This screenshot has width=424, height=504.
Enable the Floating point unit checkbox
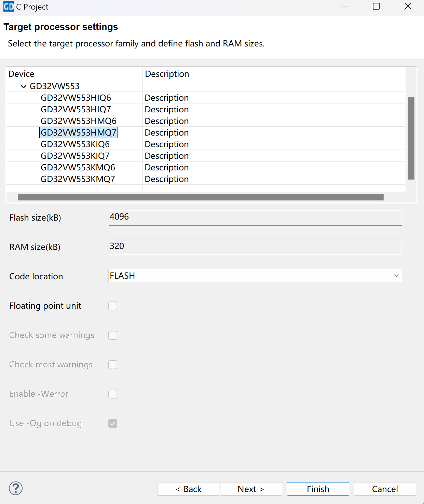point(113,306)
